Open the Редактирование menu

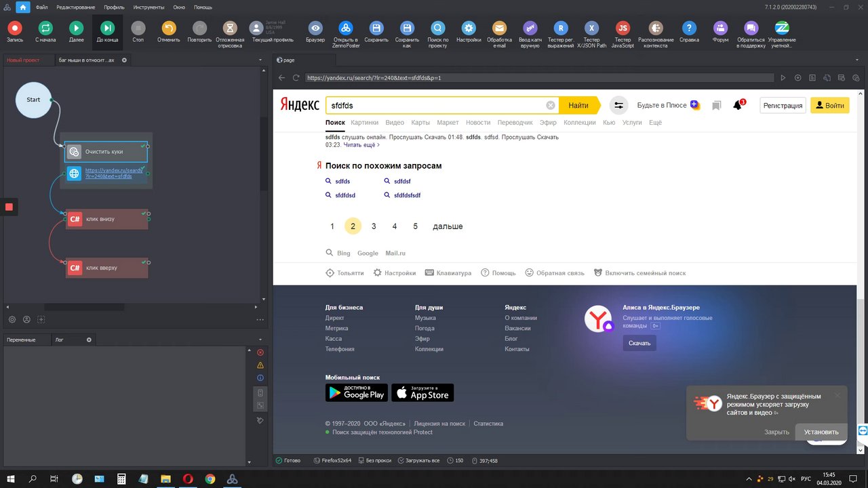76,7
